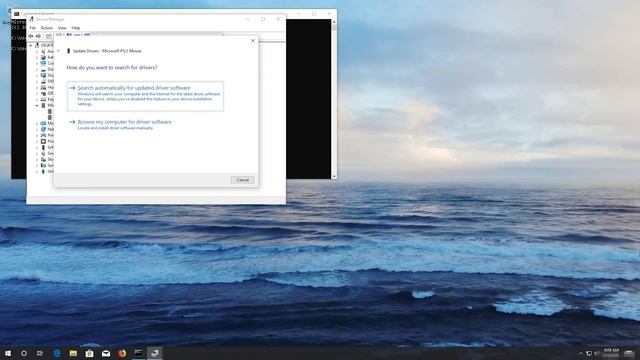This screenshot has height=360, width=640.
Task: Open the network icon in system tray
Action: click(x=589, y=353)
